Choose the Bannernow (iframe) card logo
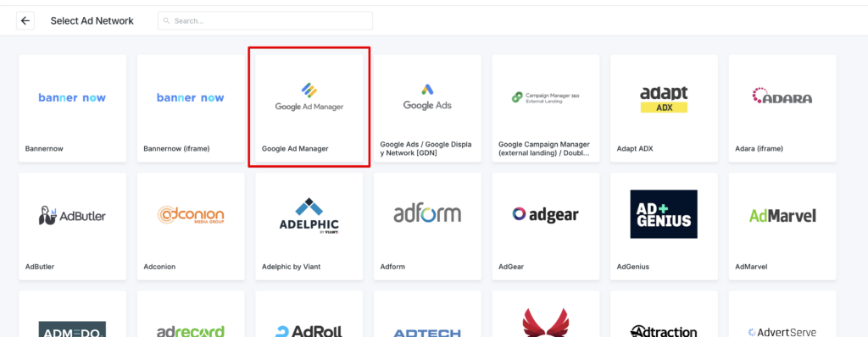Image resolution: width=868 pixels, height=337 pixels. (x=191, y=98)
